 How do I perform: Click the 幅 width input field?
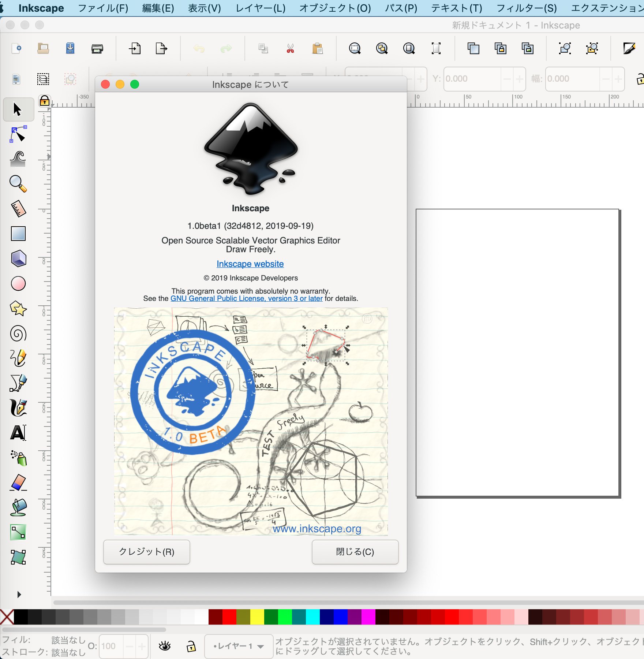pyautogui.click(x=573, y=79)
